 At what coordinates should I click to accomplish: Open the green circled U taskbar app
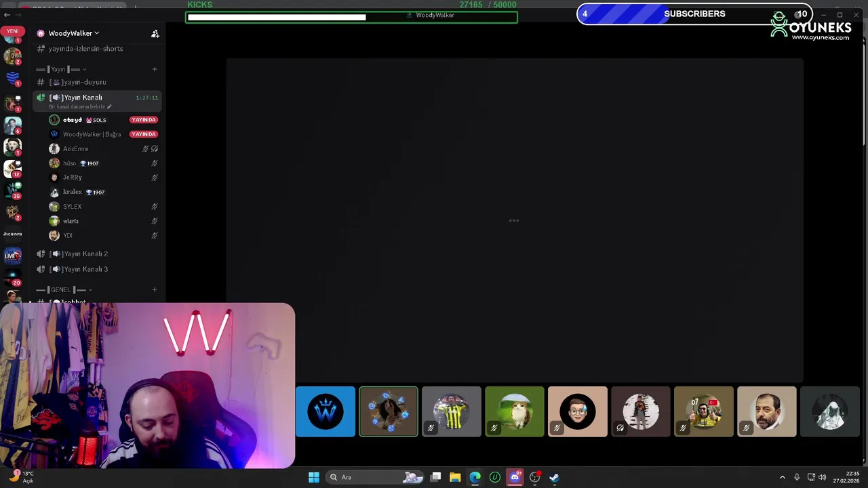495,477
